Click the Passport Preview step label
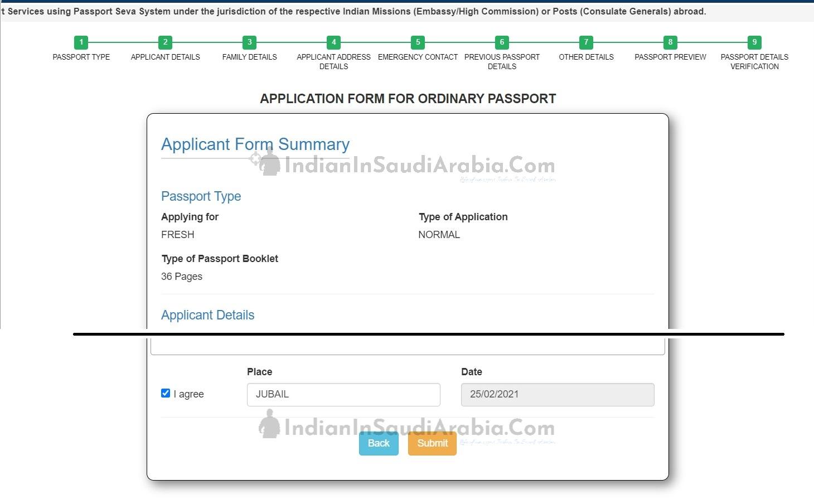 (670, 57)
